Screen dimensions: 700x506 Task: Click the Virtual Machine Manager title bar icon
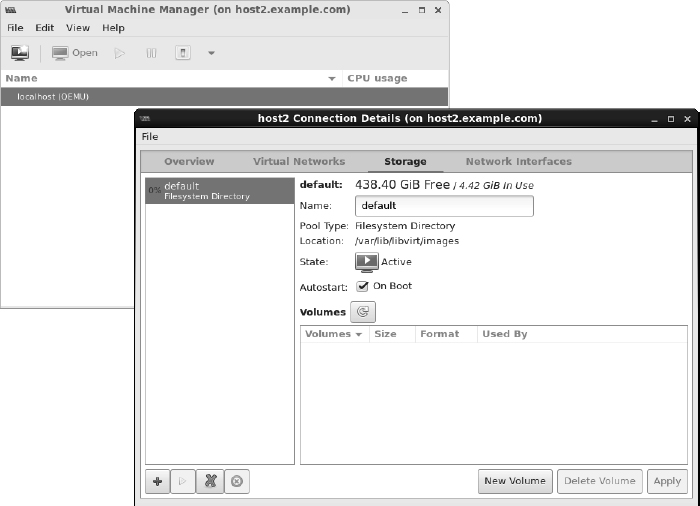tap(11, 10)
